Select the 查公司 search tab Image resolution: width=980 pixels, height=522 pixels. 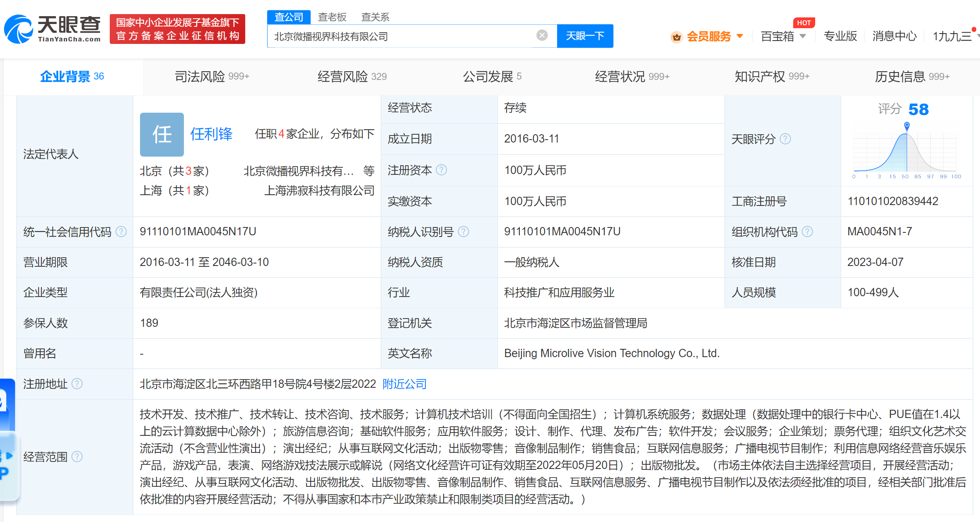tap(289, 17)
